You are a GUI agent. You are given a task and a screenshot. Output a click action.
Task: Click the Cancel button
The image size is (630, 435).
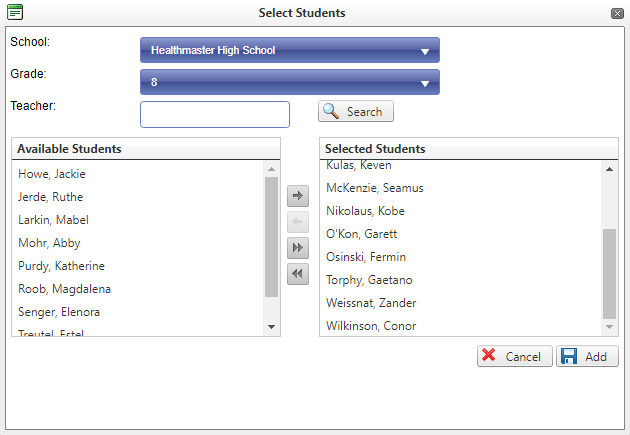(x=515, y=356)
